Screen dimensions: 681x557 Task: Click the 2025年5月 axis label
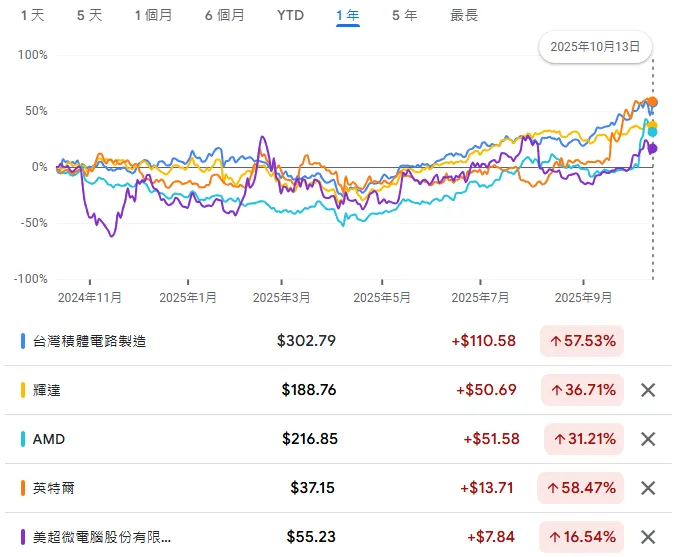382,298
